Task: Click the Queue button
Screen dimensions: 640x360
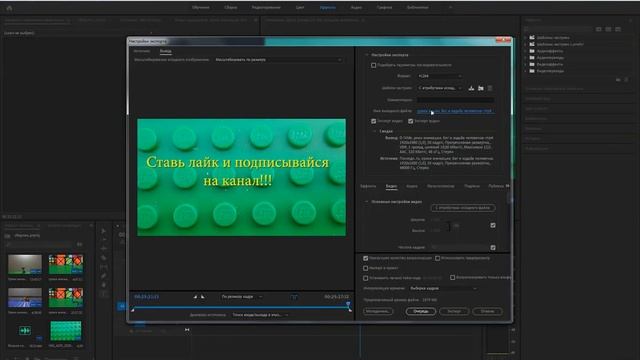Action: tap(420, 311)
